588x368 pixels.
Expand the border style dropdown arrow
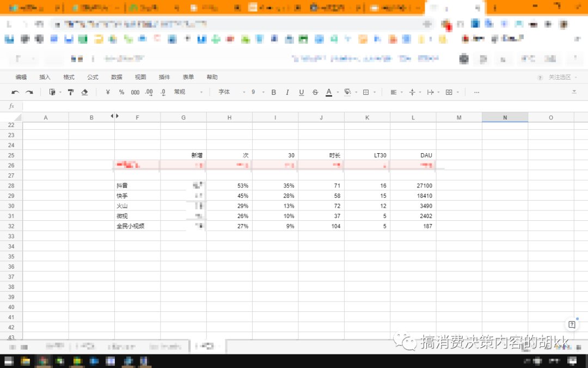375,92
